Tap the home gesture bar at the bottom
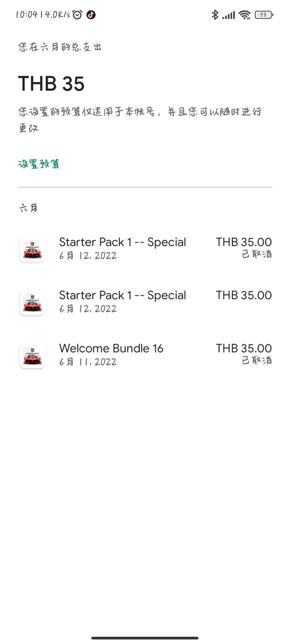Screen dimensions: 290x644 (145, 638)
